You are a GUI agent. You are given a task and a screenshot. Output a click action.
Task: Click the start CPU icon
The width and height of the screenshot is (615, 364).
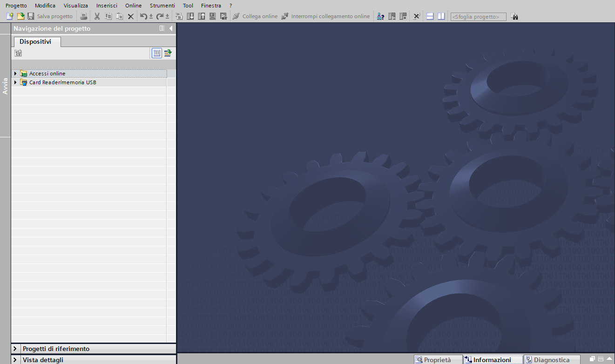coord(392,16)
